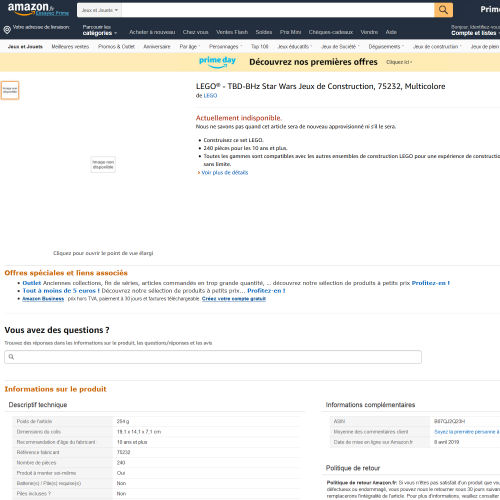Select the product image thumbnail
The image size is (500, 500).
(10, 90)
